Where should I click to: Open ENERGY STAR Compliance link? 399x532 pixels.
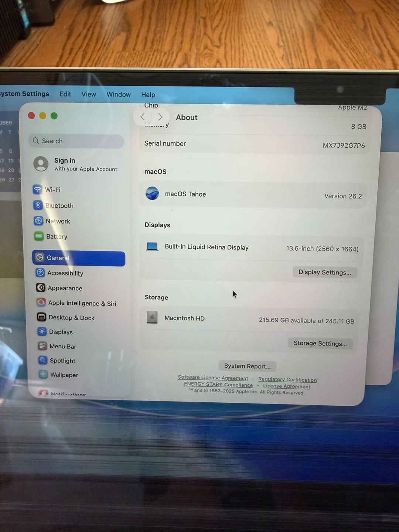[x=218, y=385]
